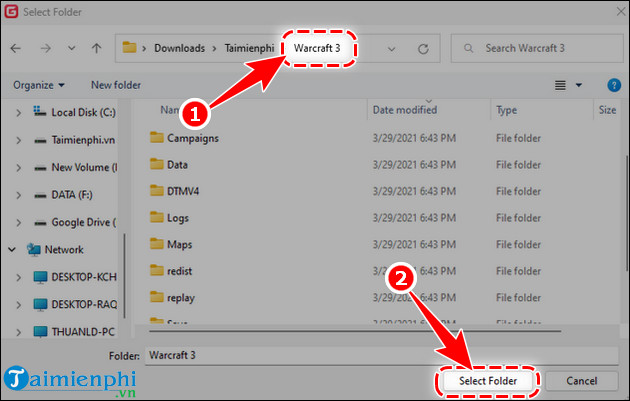
Task: Select the Maps folder
Action: pos(179,245)
